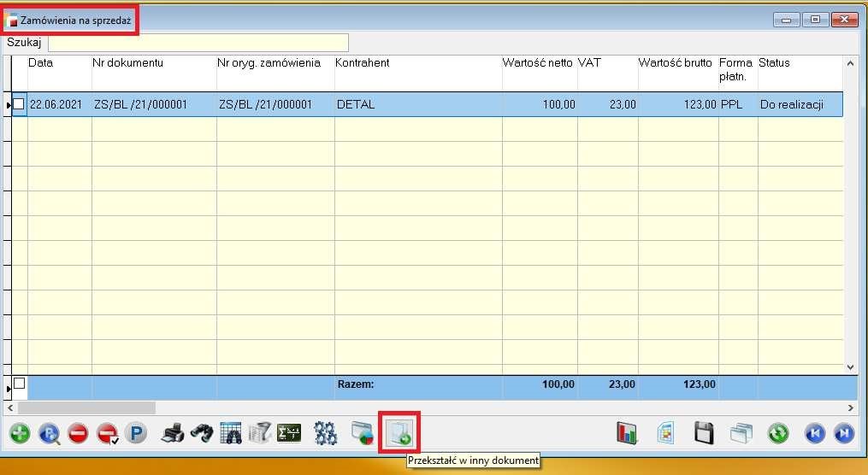Image resolution: width=868 pixels, height=475 pixels.
Task: Click the grey round P icon
Action: tap(136, 433)
